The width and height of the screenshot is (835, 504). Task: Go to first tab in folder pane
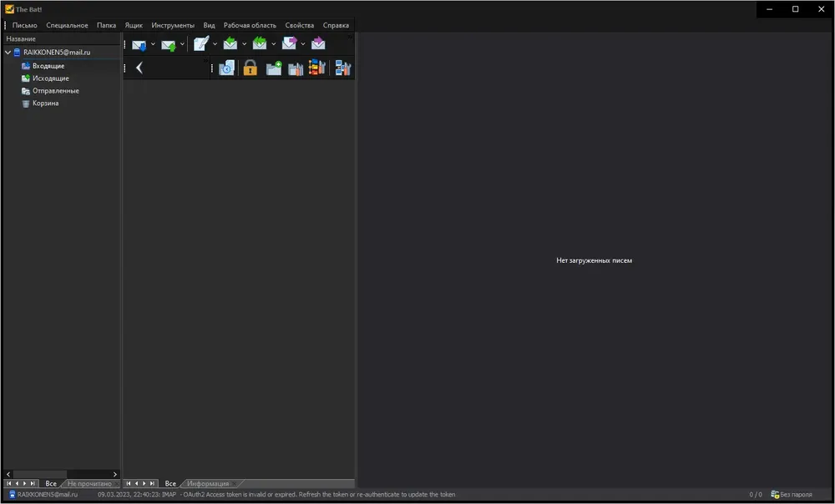coord(8,483)
